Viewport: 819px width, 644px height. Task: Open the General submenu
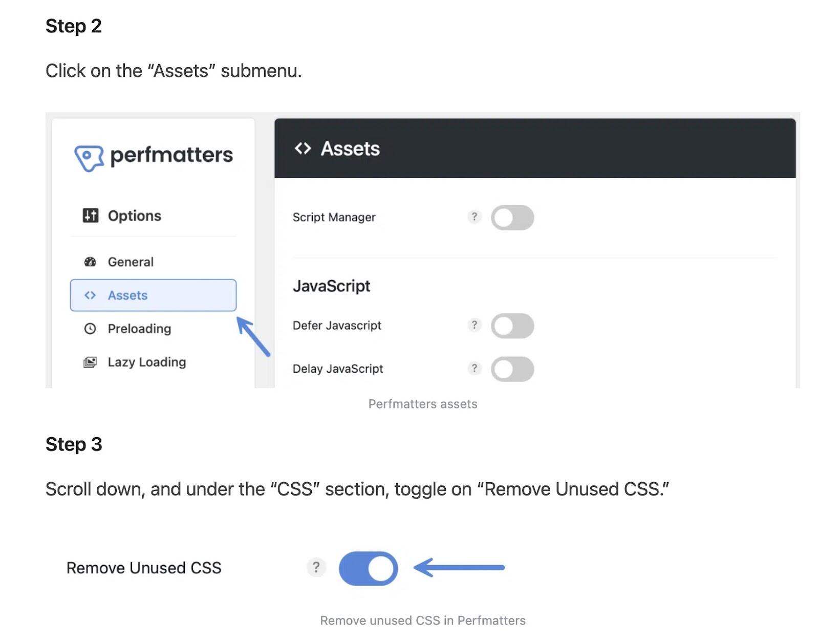pos(131,262)
